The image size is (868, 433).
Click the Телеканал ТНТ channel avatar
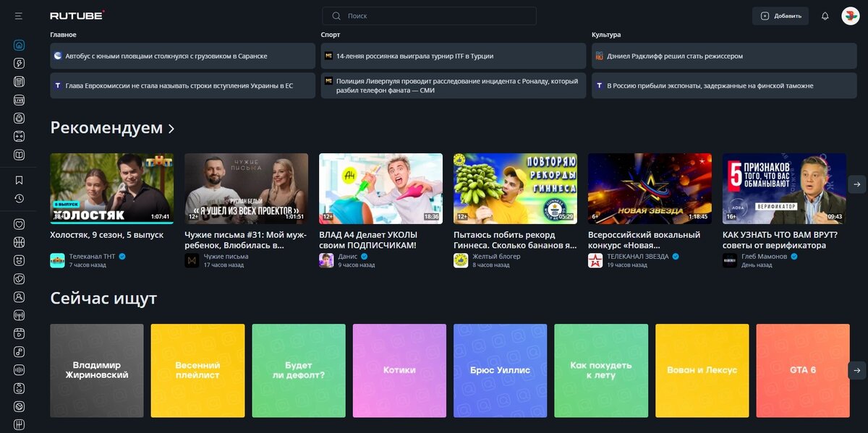coord(57,260)
